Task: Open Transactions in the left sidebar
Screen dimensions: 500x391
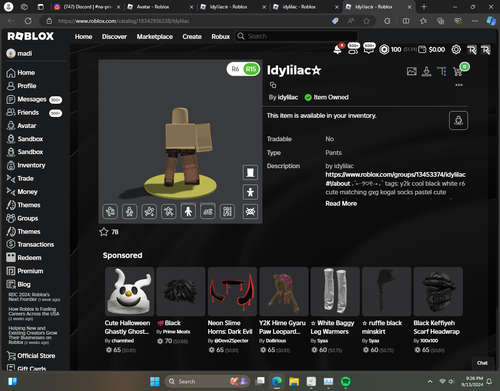Action: [x=30, y=244]
